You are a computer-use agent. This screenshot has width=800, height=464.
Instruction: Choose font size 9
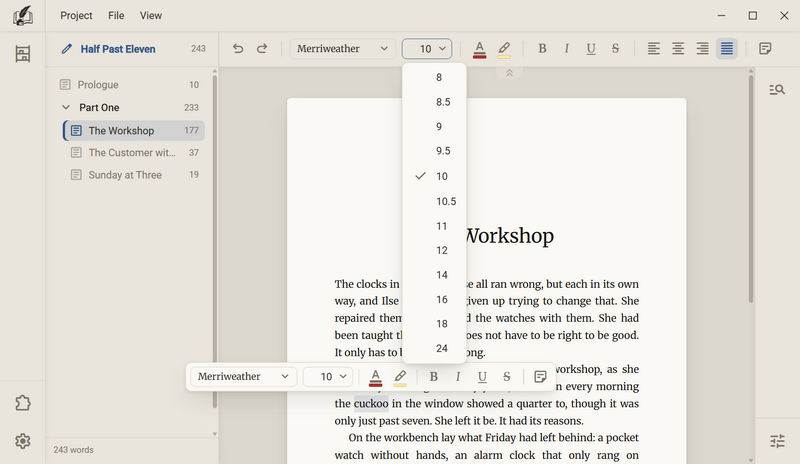434,127
